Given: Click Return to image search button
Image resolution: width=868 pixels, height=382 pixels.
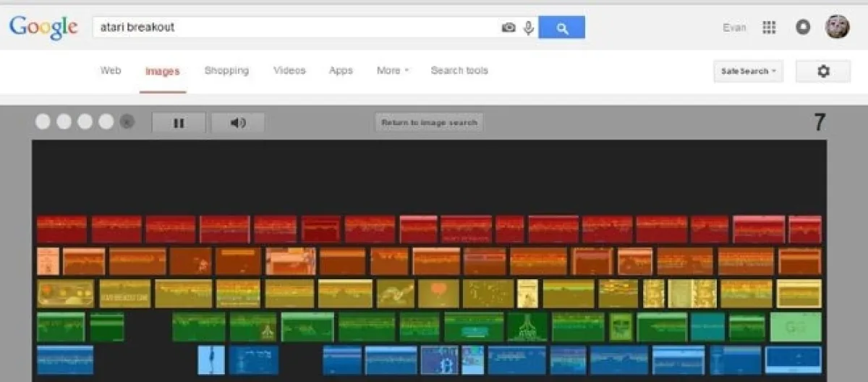Looking at the screenshot, I should pos(429,122).
